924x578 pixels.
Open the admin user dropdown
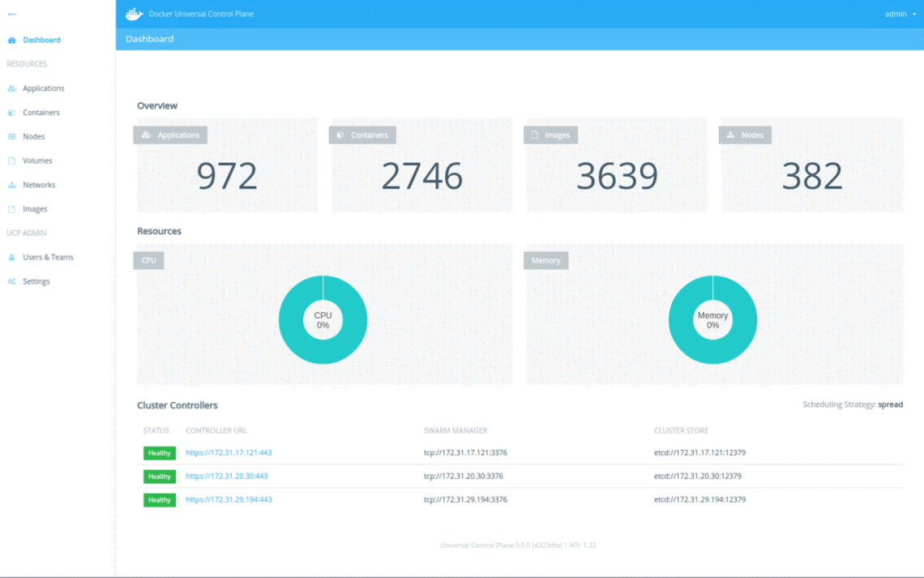(x=900, y=14)
